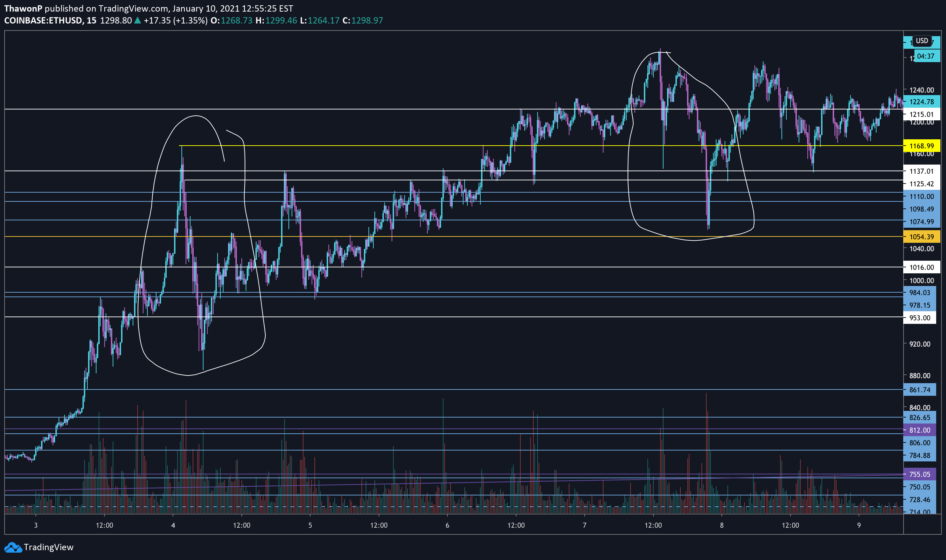Click date 7 on the time axis
Image resolution: width=946 pixels, height=560 pixels.
pyautogui.click(x=585, y=525)
